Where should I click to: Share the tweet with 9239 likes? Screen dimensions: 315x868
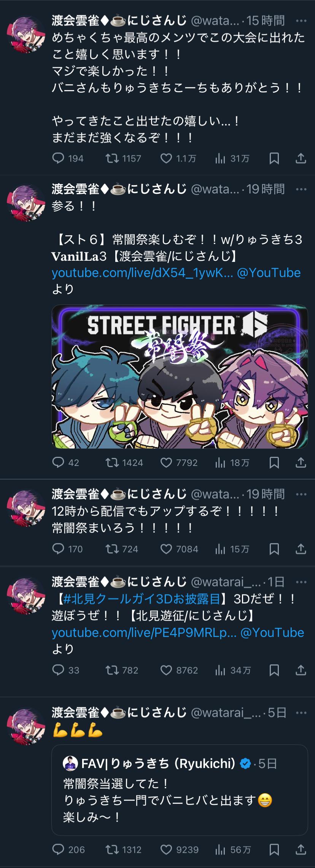301,849
